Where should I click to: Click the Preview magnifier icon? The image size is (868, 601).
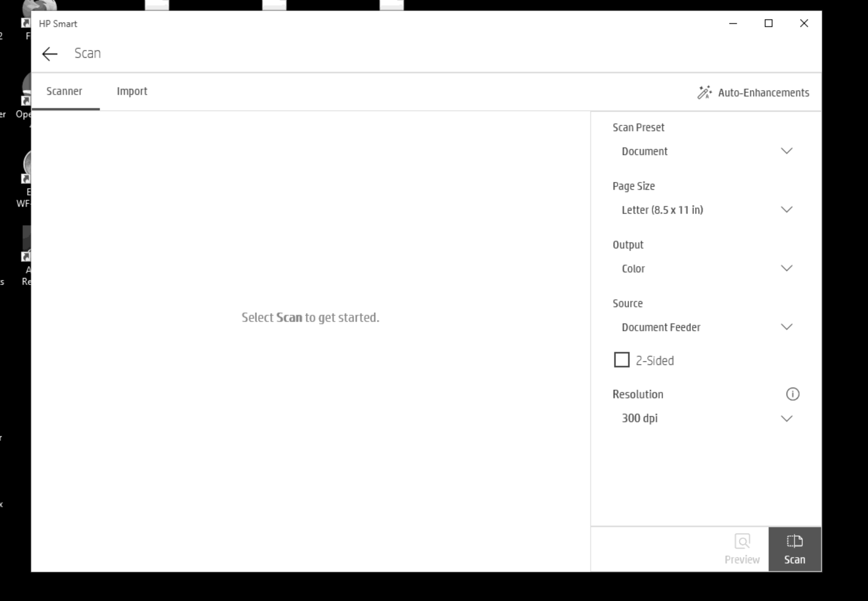point(742,542)
